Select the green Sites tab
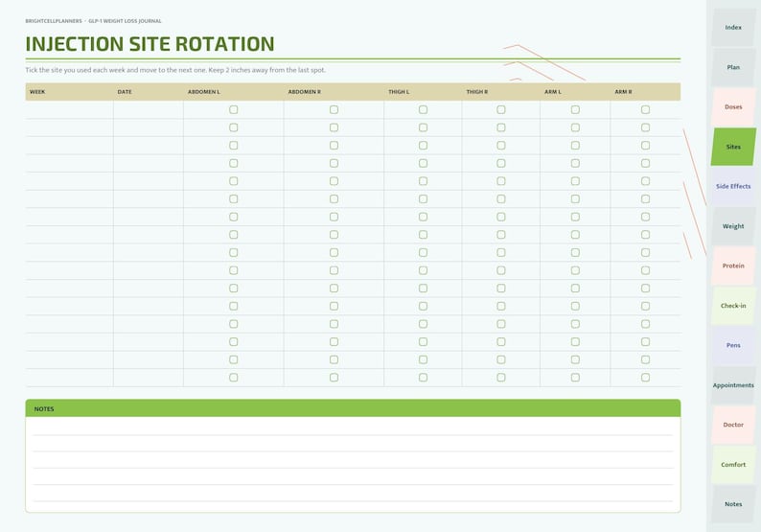This screenshot has width=761, height=532. [x=733, y=147]
